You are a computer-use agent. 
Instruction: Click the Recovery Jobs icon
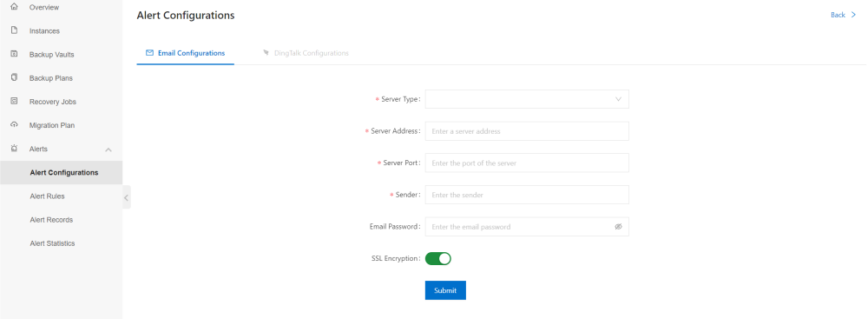(x=15, y=102)
